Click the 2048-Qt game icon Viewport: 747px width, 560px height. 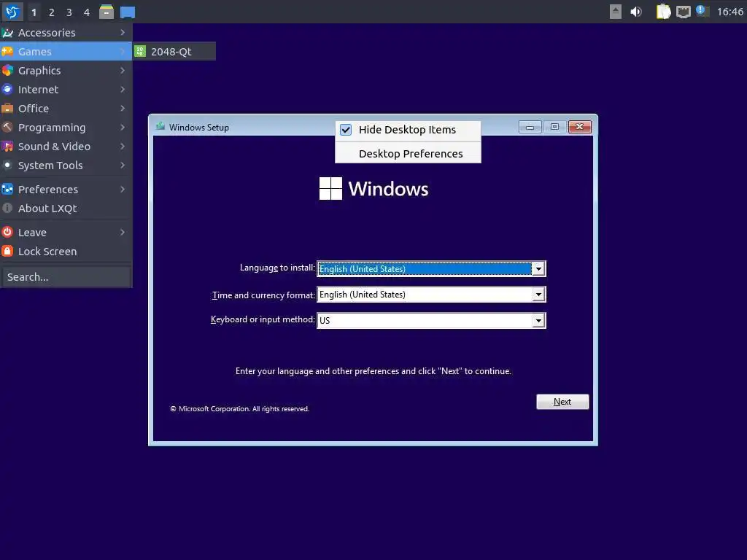coord(140,52)
